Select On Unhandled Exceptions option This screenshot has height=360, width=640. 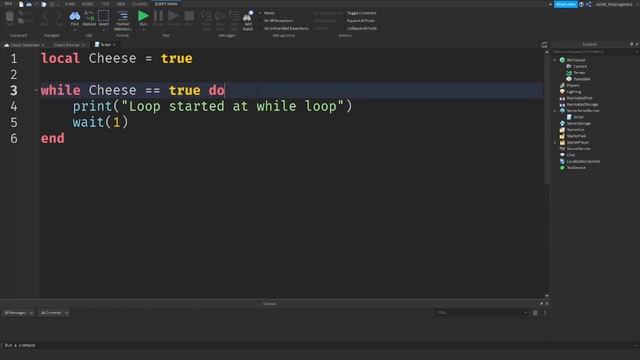pos(286,29)
